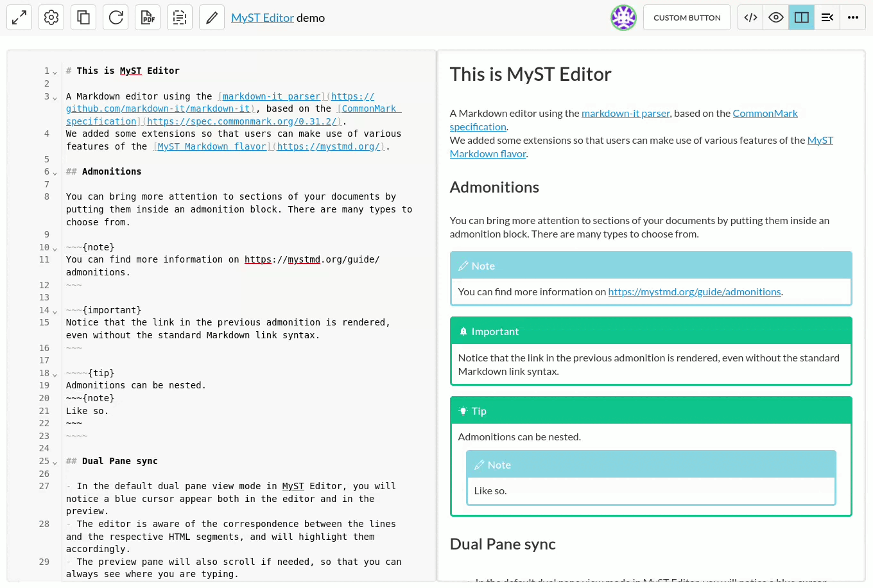Click the user avatar image

coord(623,17)
